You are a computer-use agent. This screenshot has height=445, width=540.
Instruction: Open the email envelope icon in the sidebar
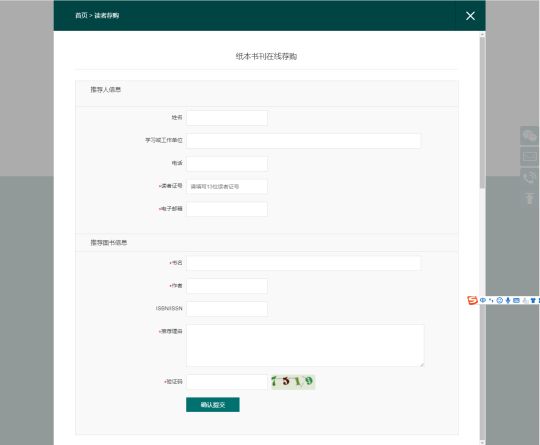529,156
